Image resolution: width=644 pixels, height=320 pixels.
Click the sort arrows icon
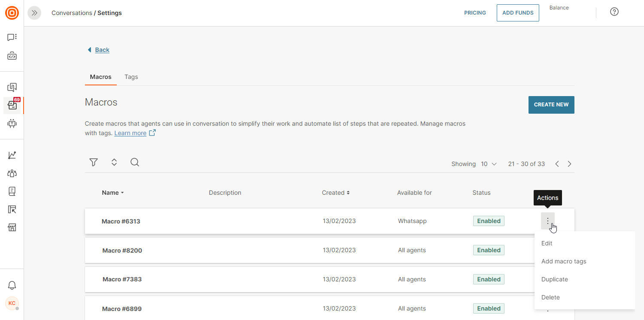(x=114, y=162)
